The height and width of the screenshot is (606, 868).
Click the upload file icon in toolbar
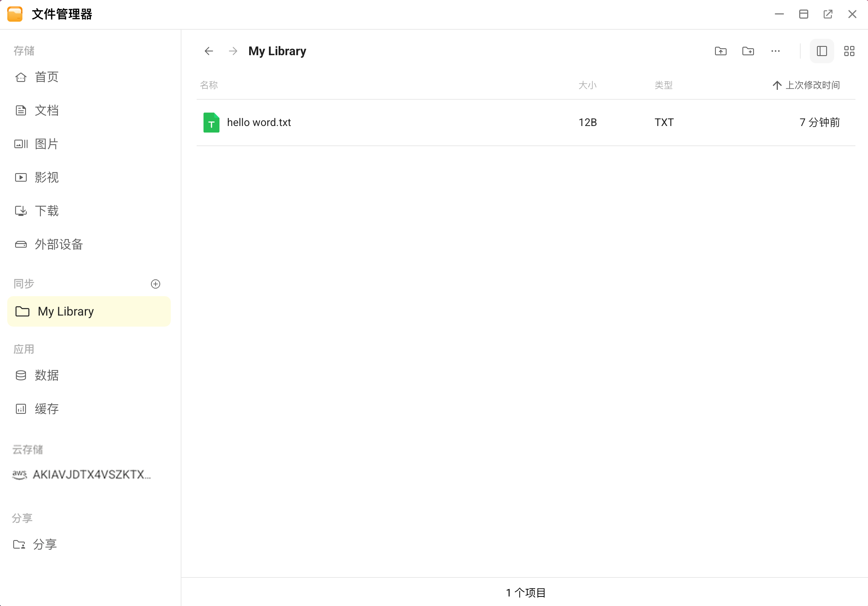pyautogui.click(x=720, y=51)
